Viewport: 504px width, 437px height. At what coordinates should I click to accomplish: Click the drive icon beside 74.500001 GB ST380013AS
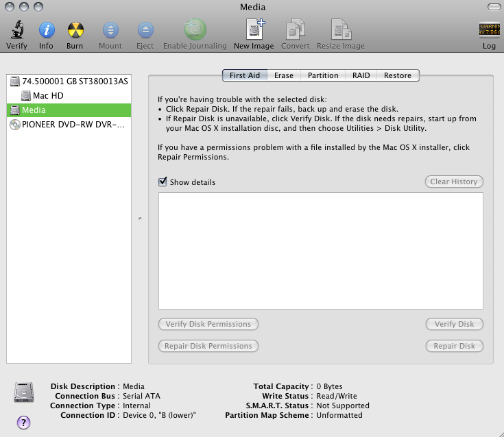pos(15,82)
